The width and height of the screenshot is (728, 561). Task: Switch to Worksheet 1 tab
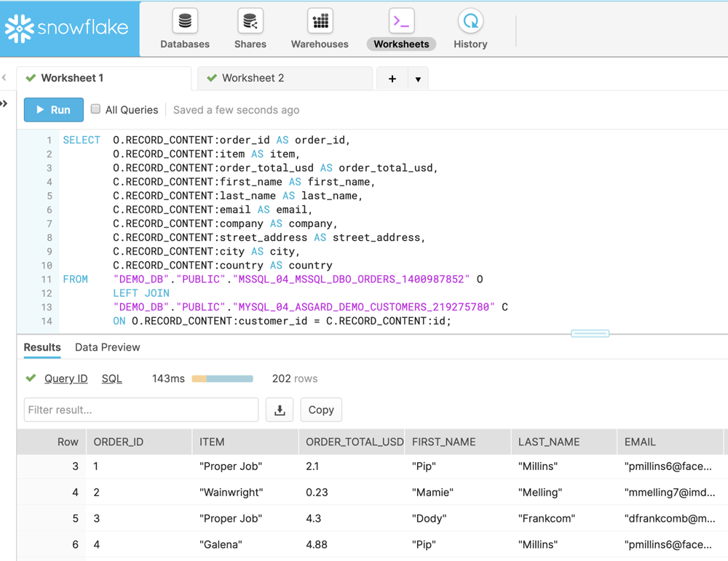[104, 78]
